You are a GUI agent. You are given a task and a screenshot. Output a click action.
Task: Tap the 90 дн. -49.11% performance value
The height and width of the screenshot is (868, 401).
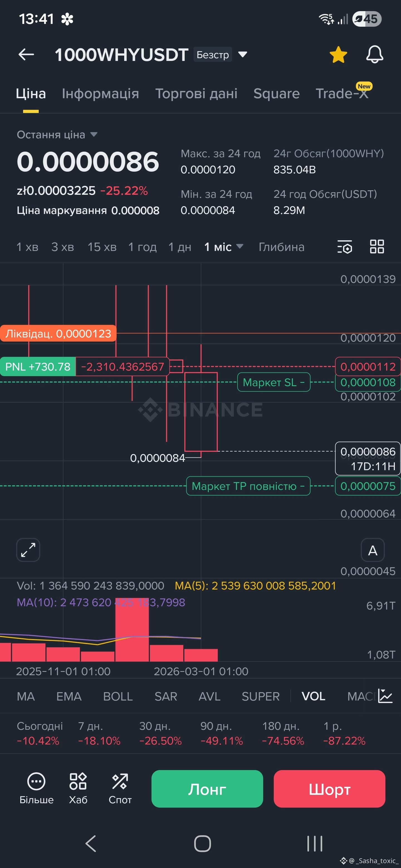[222, 733]
